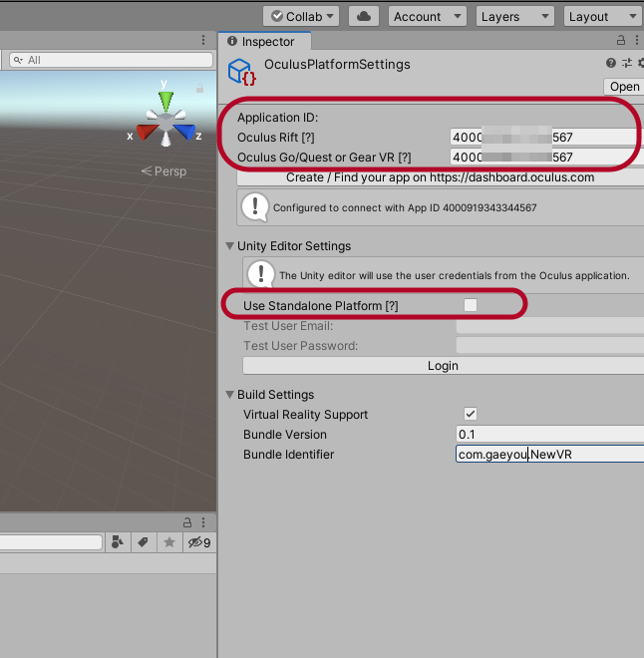This screenshot has height=658, width=644.
Task: Select the Inspector tab
Action: (265, 41)
